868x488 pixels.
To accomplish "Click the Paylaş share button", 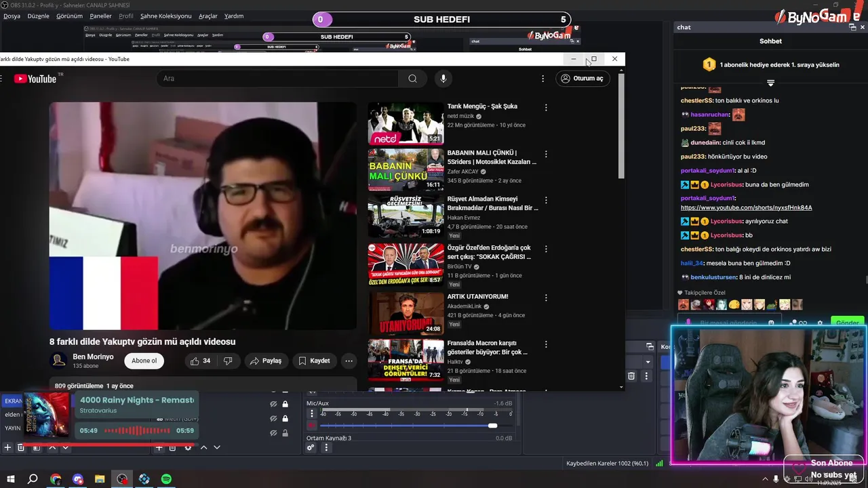I will click(265, 361).
